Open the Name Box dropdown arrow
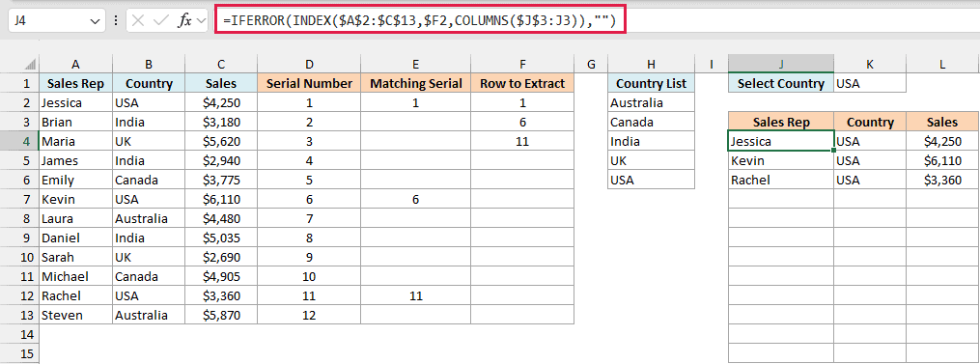Screen dimensions: 980x364 (95, 21)
